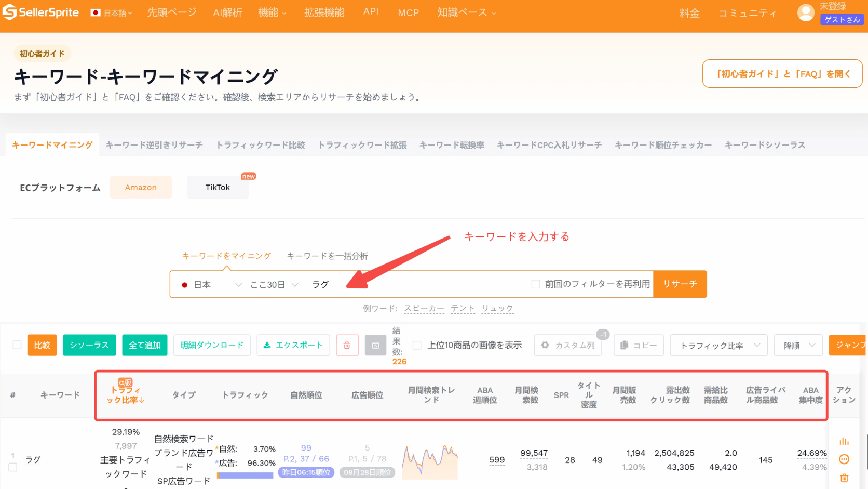Click the Japan flag language selector

click(x=111, y=13)
